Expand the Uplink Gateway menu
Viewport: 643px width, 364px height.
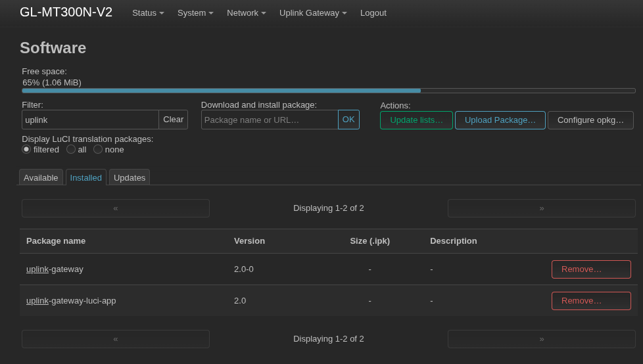(x=313, y=13)
